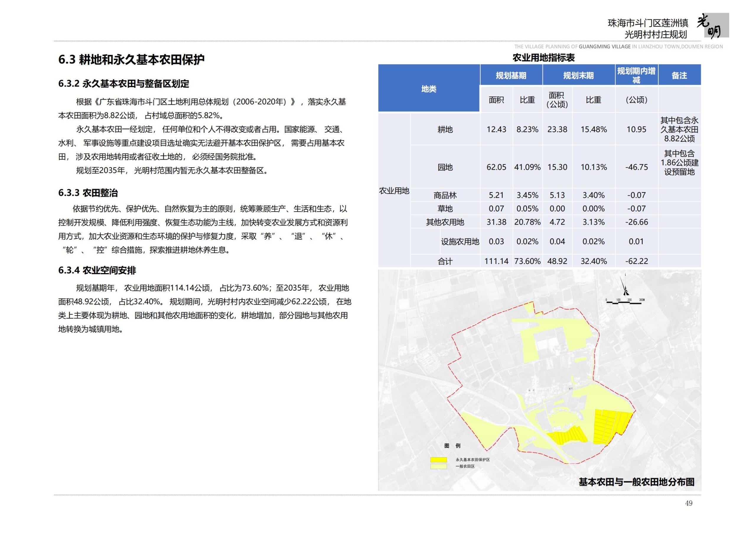Click the legend label 一般农田区

pyautogui.click(x=465, y=466)
